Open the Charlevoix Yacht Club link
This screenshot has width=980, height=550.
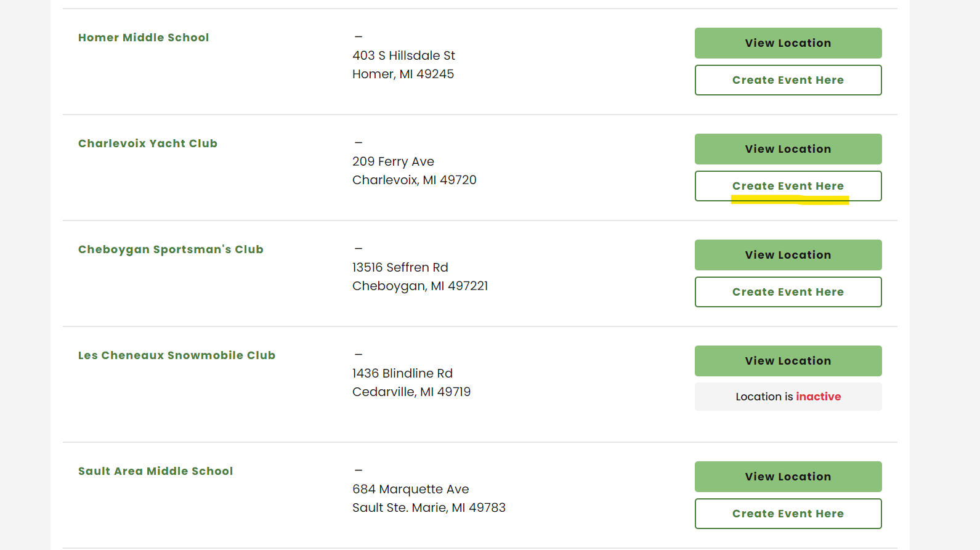tap(148, 144)
